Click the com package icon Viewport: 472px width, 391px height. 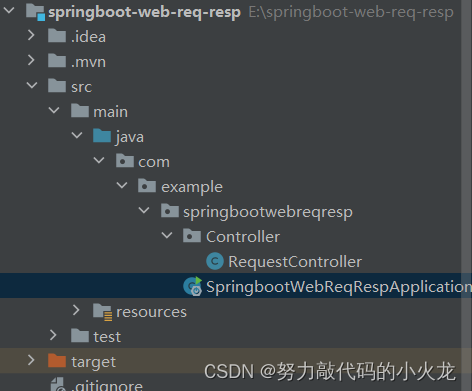coord(125,161)
